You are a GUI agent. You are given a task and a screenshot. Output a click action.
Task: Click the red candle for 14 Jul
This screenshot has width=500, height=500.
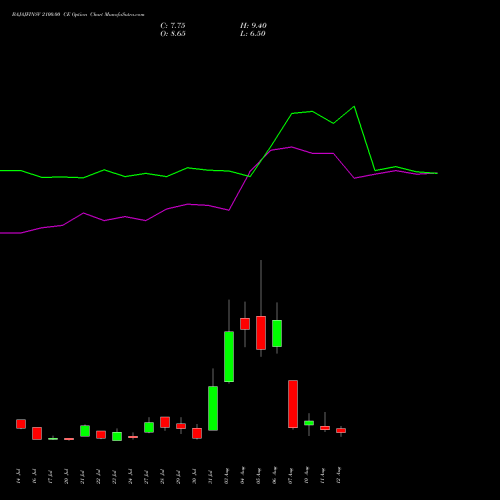[x=21, y=424]
